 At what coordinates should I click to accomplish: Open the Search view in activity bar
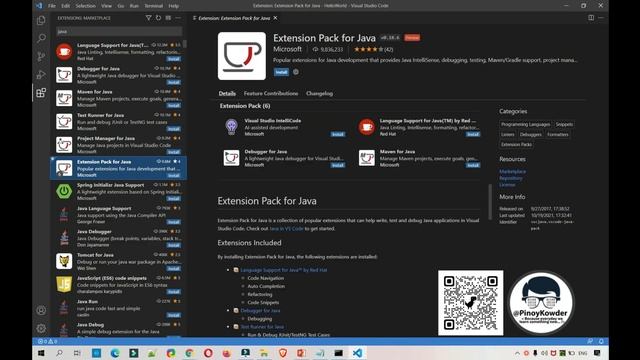click(x=41, y=38)
